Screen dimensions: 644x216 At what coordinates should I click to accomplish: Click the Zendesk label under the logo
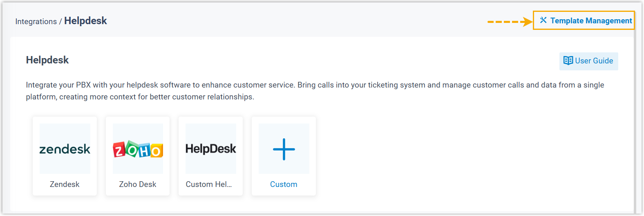click(65, 184)
